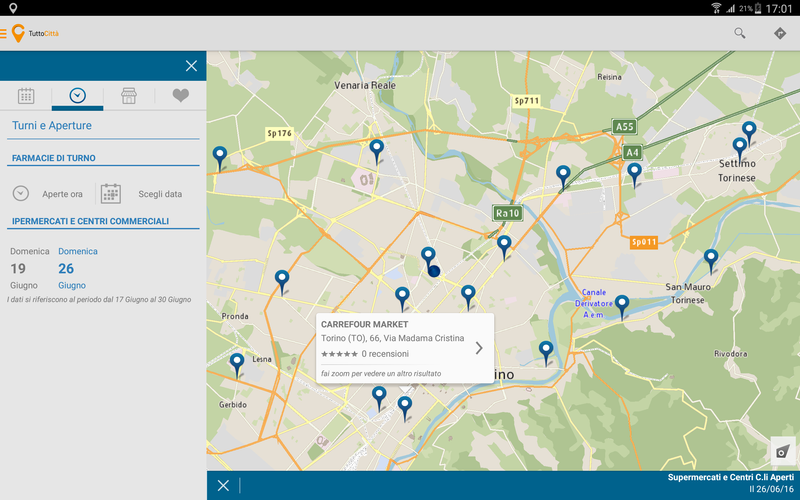
Task: Tap the calendar icon beside Scegli data
Action: click(111, 194)
